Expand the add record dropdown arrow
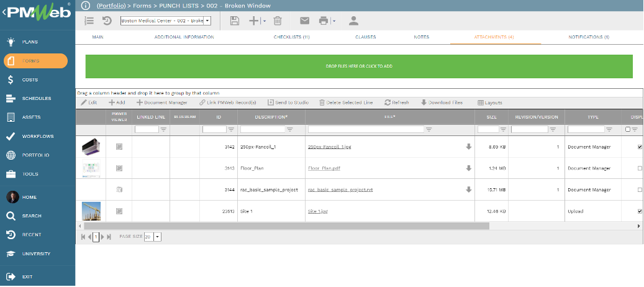 (264, 21)
